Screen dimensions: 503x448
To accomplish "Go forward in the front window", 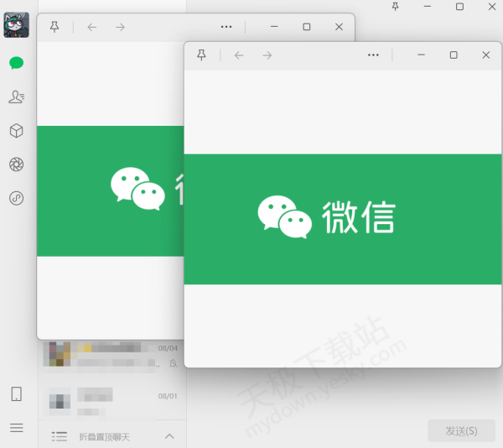I will [x=267, y=55].
